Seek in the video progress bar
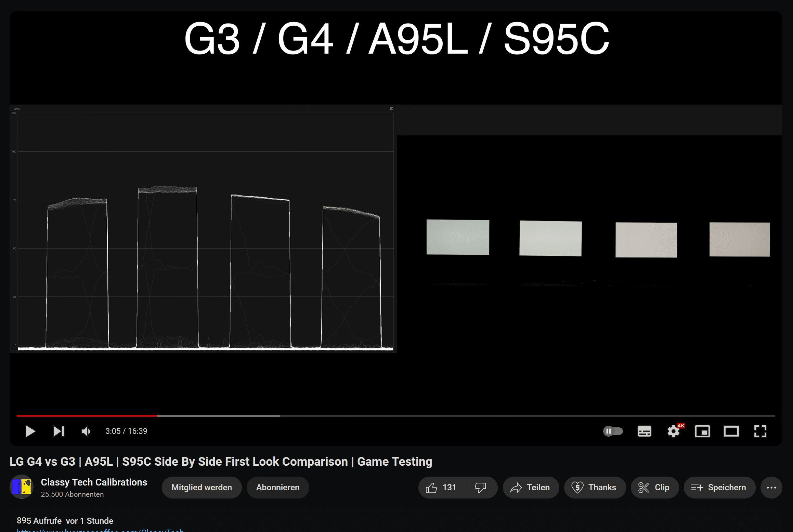 point(396,416)
